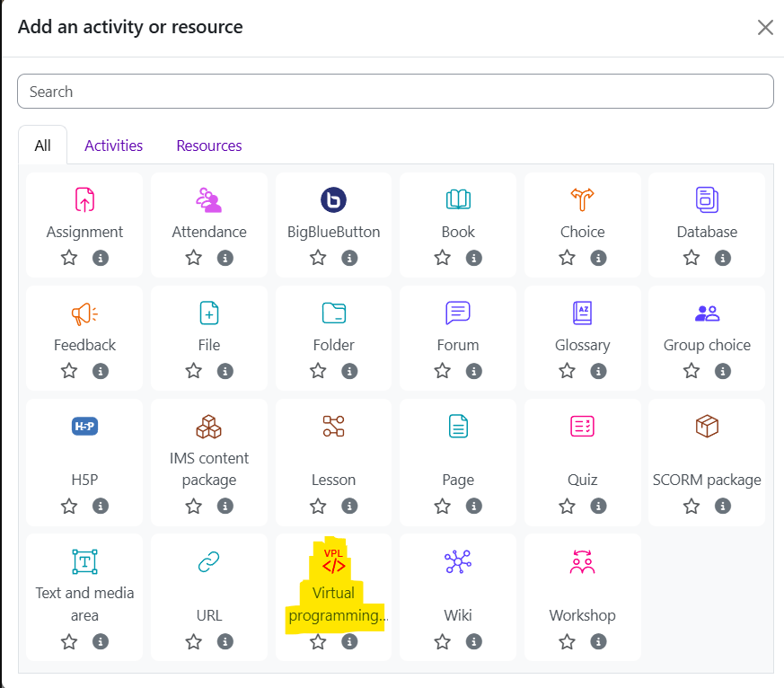Viewport: 784px width, 688px height.
Task: Star the Book resource as favourite
Action: [x=442, y=258]
